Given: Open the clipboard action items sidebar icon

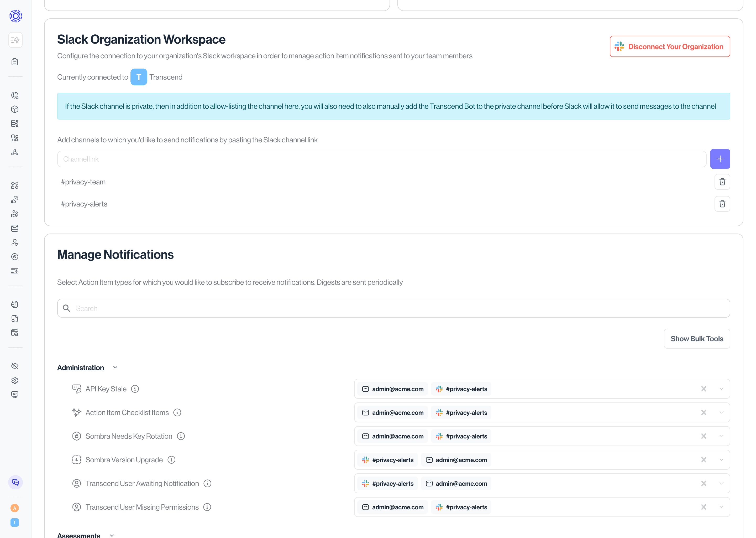Looking at the screenshot, I should 15,62.
